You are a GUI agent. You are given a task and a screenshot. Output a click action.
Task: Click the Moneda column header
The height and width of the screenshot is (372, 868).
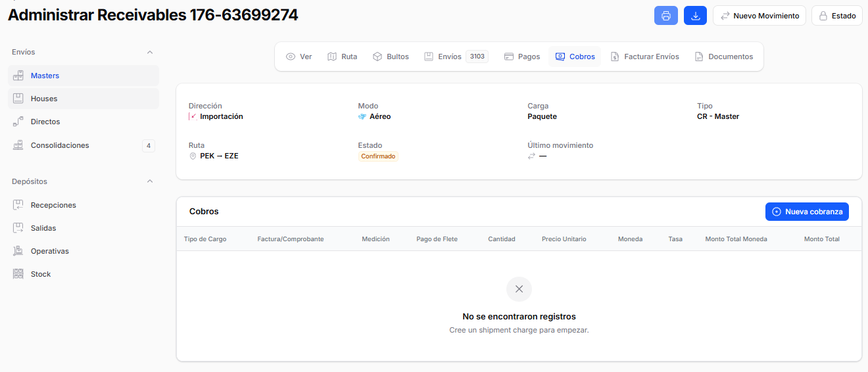(631, 239)
